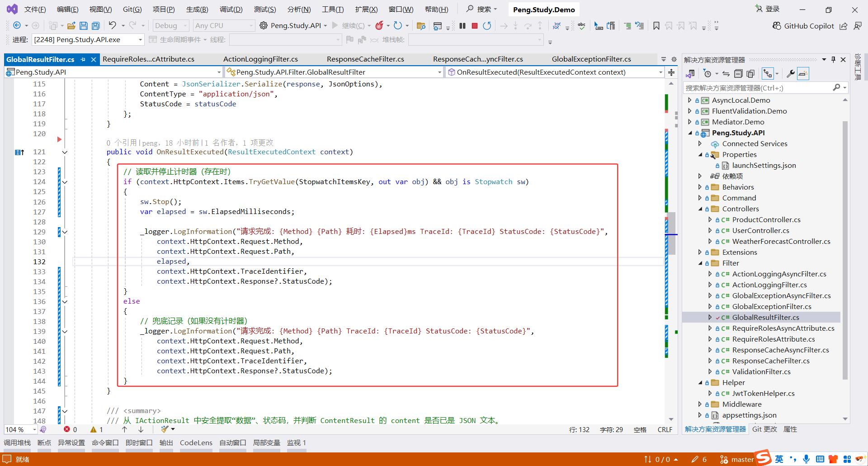Click the Step Over debug icon
The image size is (868, 466).
[x=528, y=26]
